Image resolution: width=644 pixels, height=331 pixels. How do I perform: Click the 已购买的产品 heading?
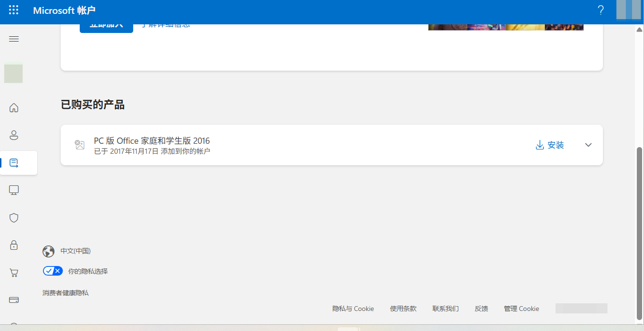coord(93,105)
